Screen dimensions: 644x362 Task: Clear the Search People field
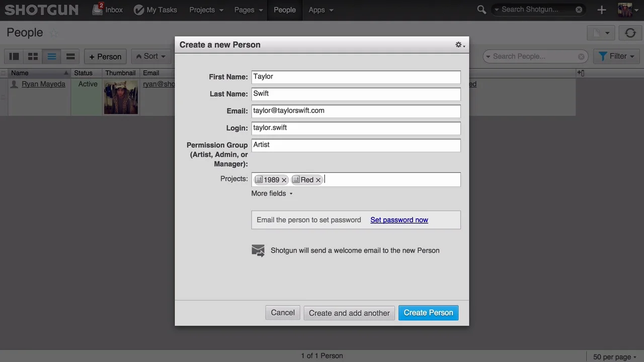[x=581, y=56]
